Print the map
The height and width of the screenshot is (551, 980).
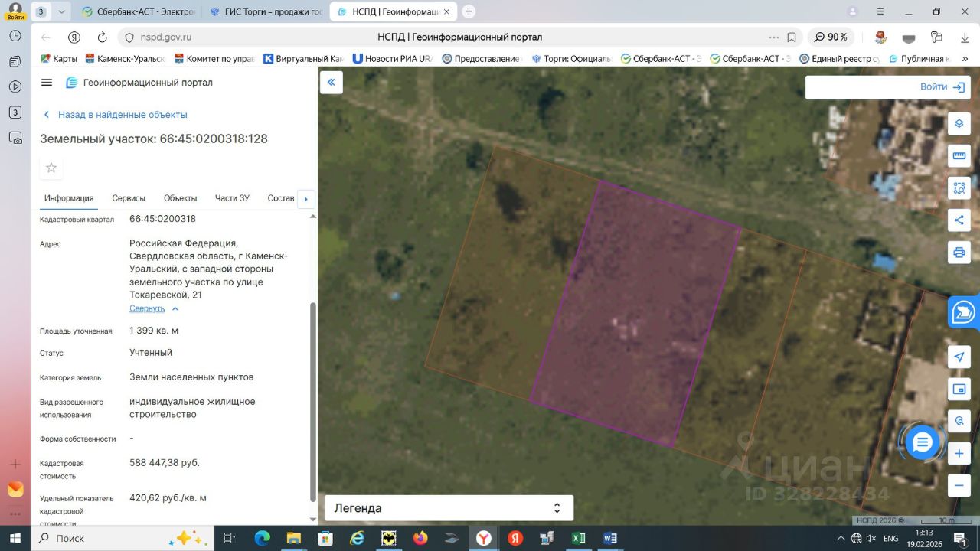click(959, 253)
